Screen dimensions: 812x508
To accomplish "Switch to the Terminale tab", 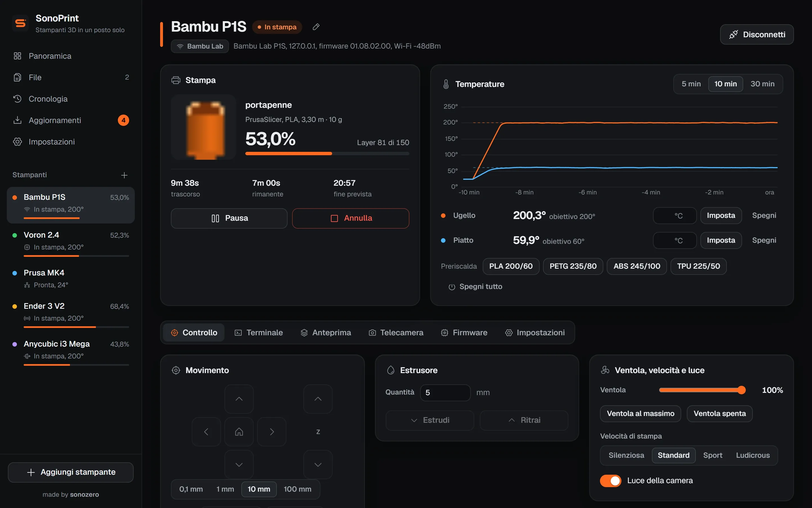I will click(259, 333).
